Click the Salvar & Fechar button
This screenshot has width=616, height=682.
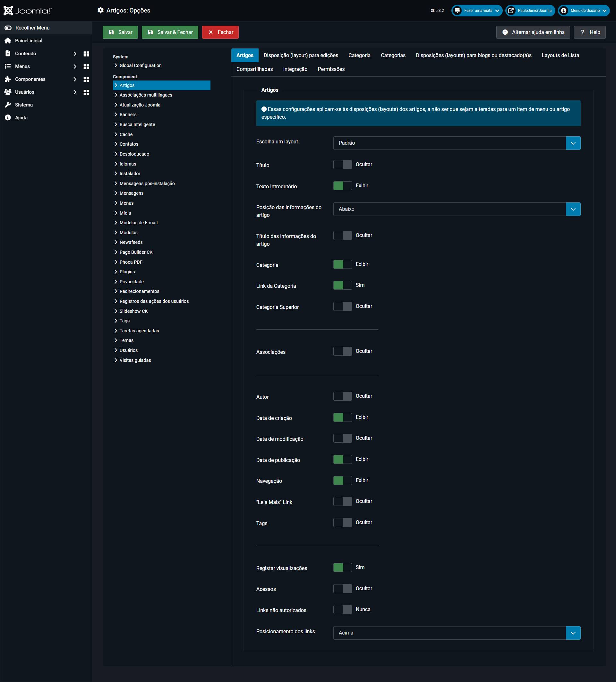click(170, 32)
